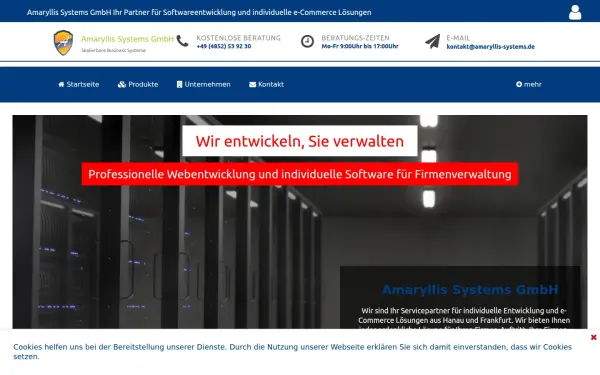Viewport: 600px width, 375px height.
Task: Go to Startseite in the navigation
Action: tap(78, 85)
